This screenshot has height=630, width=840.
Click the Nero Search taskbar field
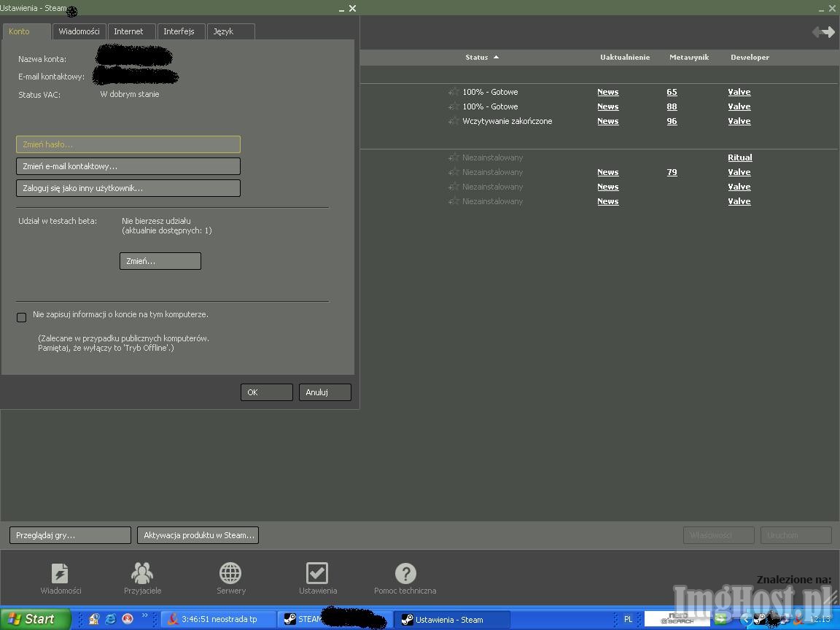[x=677, y=619]
